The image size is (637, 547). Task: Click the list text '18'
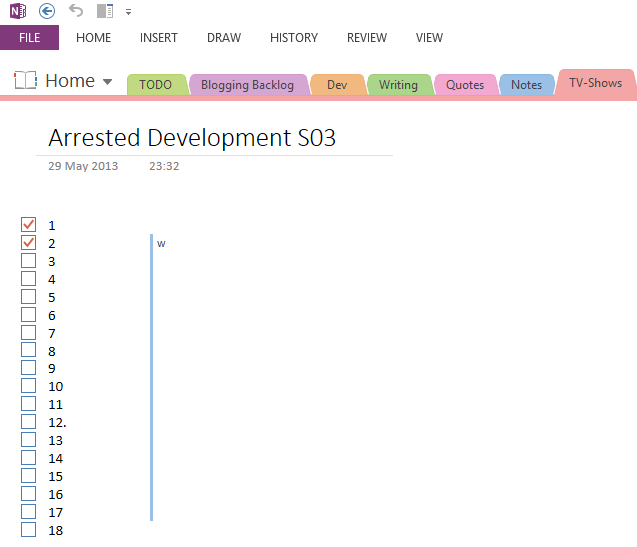pyautogui.click(x=56, y=530)
